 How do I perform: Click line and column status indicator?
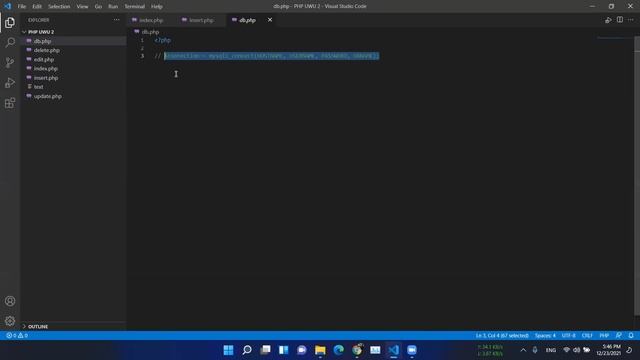(502, 335)
